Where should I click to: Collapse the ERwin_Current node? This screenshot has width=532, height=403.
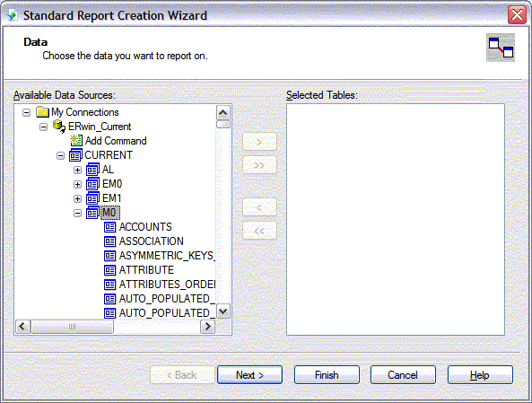click(43, 127)
